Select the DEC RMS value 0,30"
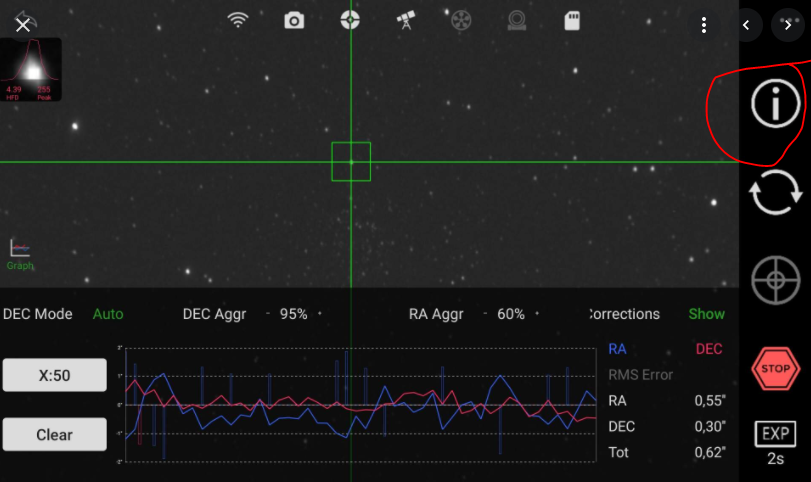 (x=710, y=426)
